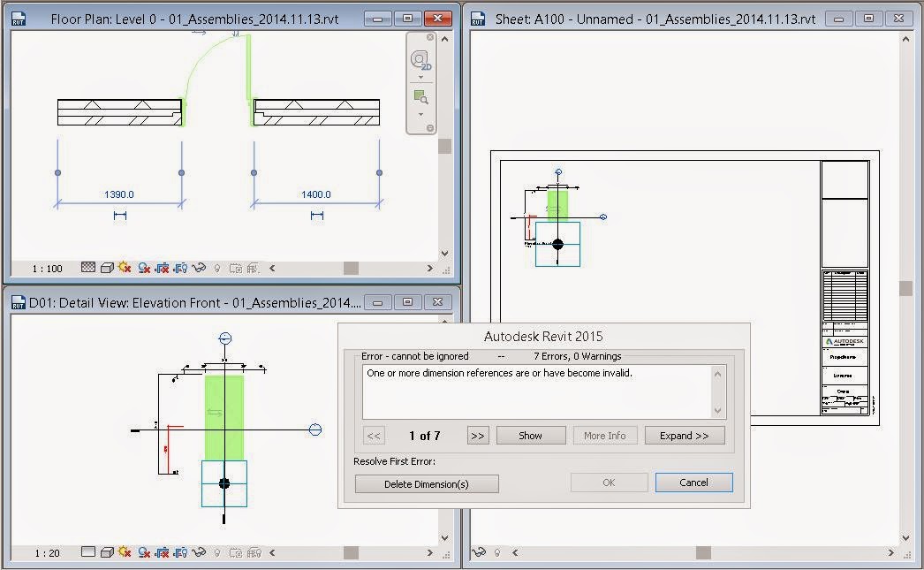The height and width of the screenshot is (570, 924).
Task: Toggle Crop View in Detail View D01
Action: [x=162, y=552]
